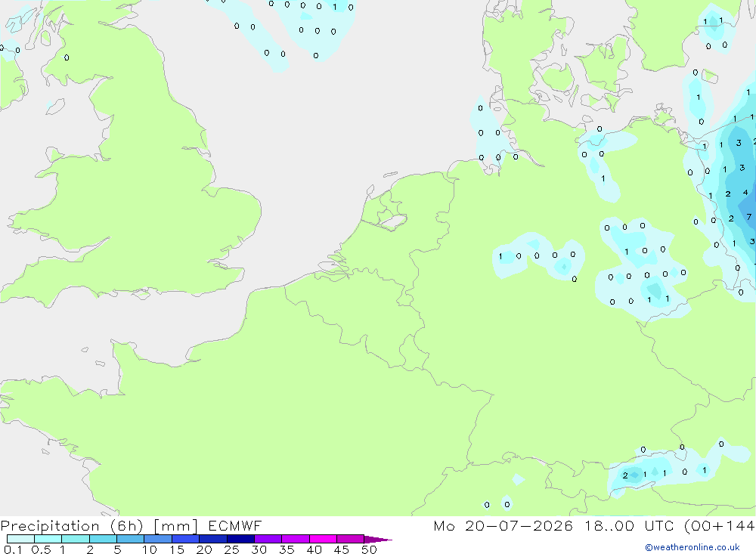The image size is (756, 554).
Task: Pick the 10–15 mm legend color box
Action: tap(158, 539)
